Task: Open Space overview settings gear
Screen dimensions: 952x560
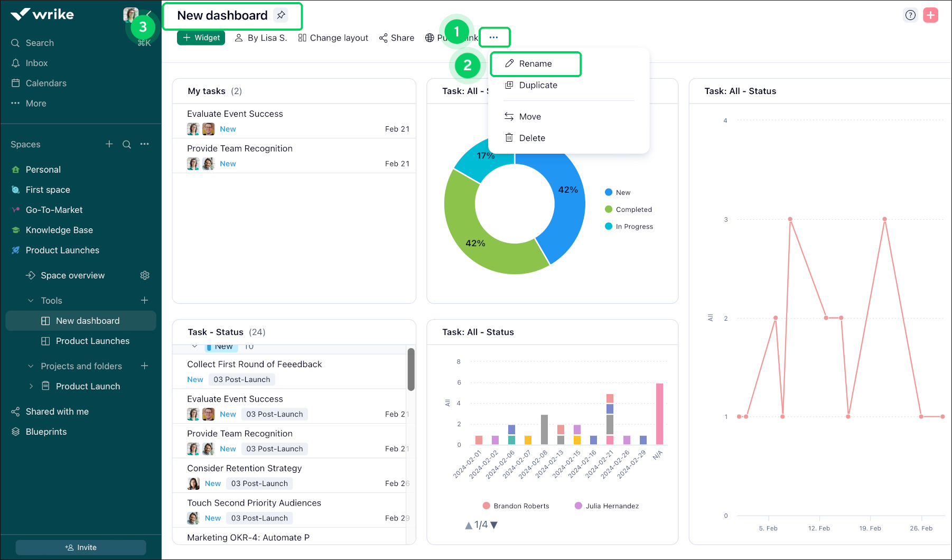Action: click(145, 275)
